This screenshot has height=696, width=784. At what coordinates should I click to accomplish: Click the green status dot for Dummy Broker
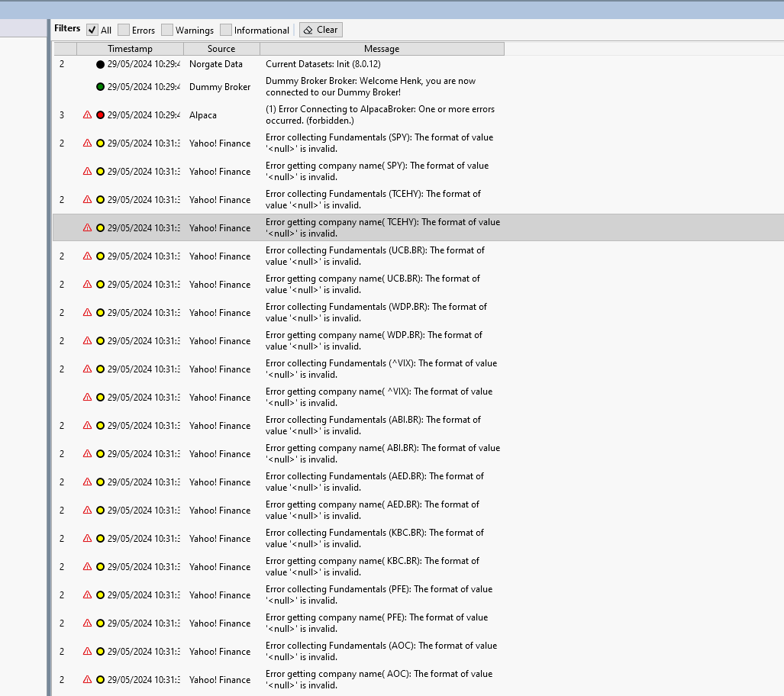click(x=100, y=86)
